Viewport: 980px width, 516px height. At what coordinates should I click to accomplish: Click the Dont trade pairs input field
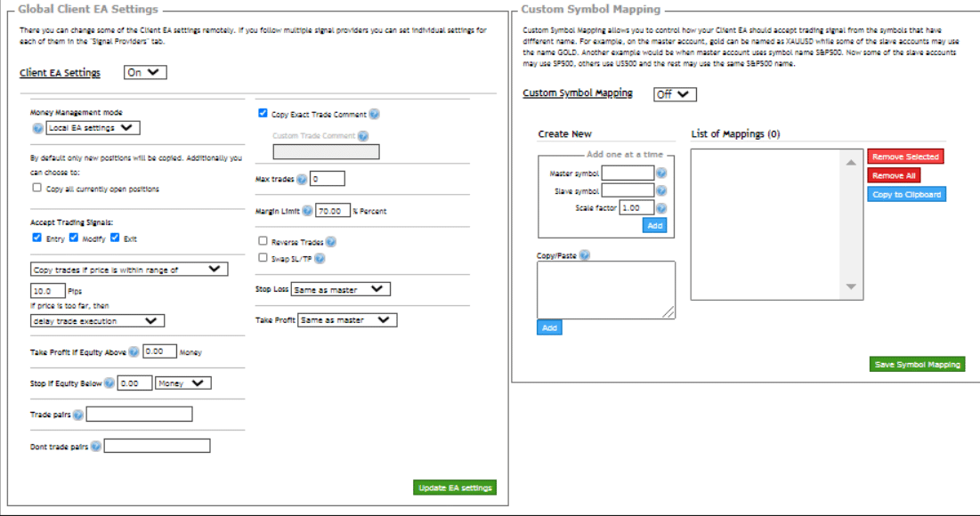click(x=157, y=446)
